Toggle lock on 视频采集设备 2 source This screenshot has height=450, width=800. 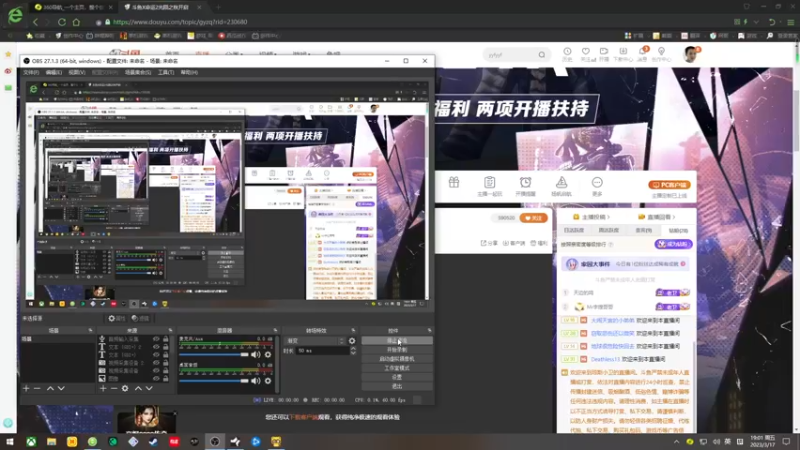click(165, 363)
